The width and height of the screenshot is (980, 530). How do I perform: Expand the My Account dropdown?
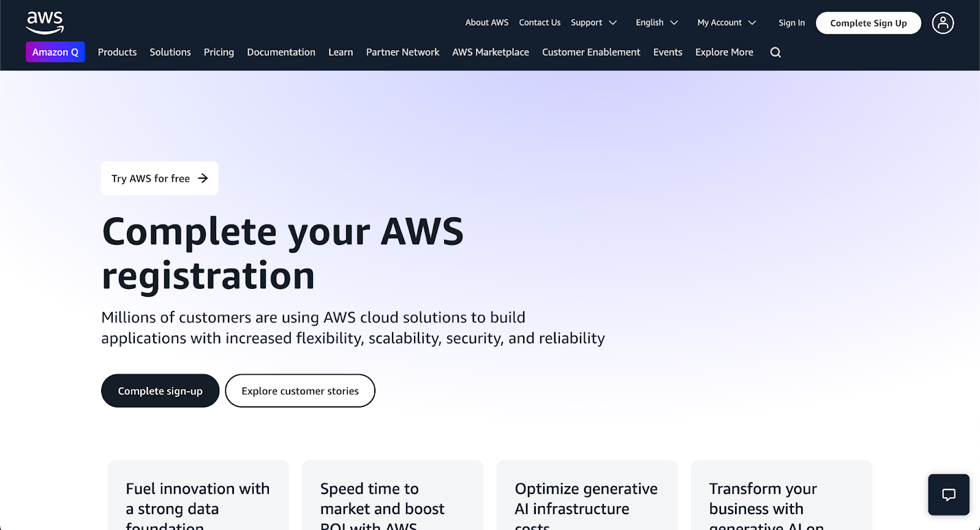click(726, 23)
